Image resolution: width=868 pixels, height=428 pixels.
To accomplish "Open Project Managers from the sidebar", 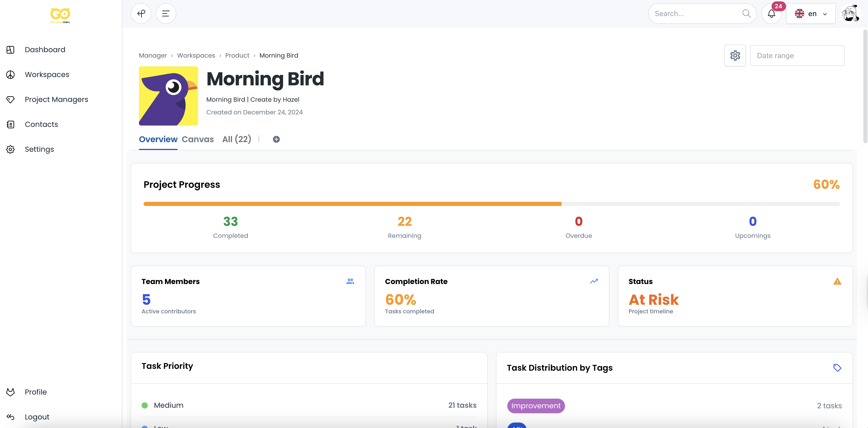I will point(56,99).
